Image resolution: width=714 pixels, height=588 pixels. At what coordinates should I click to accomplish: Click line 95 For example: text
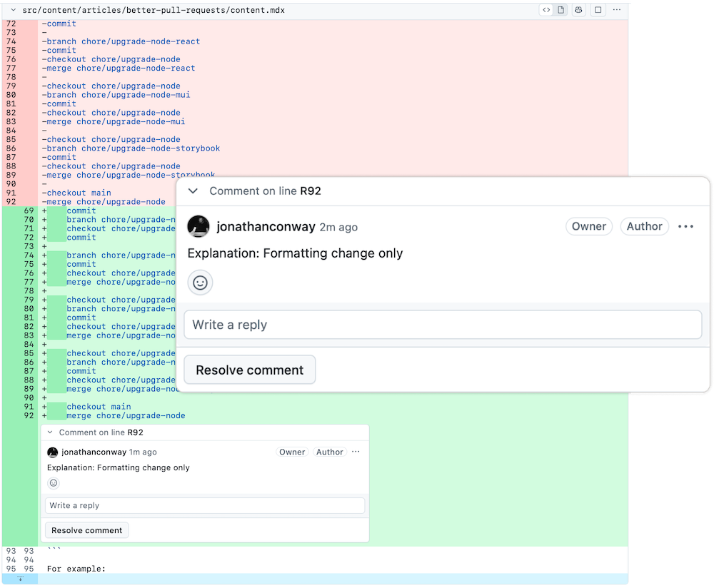click(76, 569)
